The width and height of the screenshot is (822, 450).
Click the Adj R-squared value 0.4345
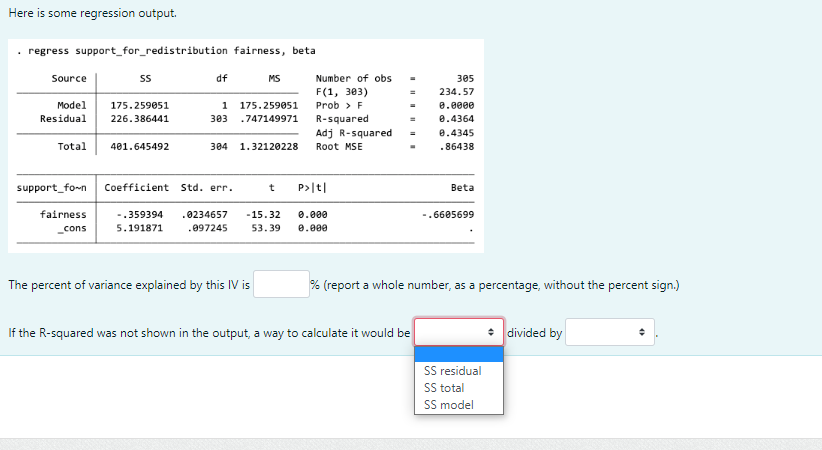(x=456, y=133)
